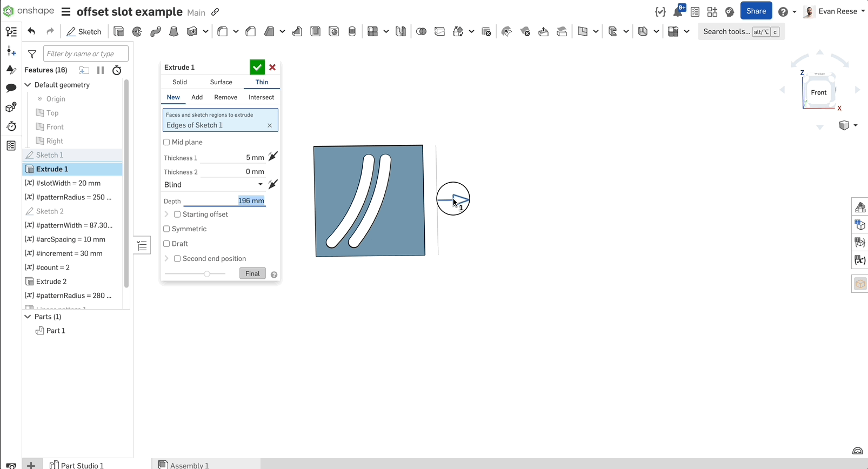This screenshot has width=868, height=469.
Task: Undo the last action
Action: (x=31, y=32)
